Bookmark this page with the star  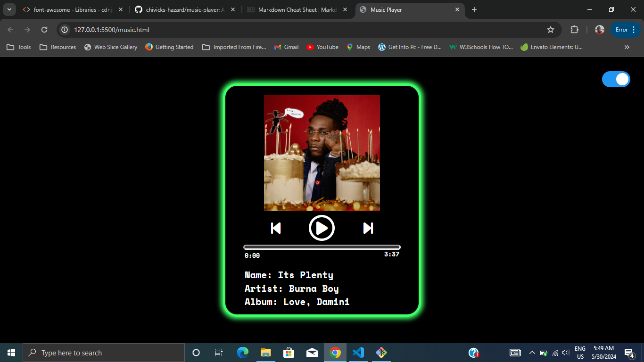(551, 30)
